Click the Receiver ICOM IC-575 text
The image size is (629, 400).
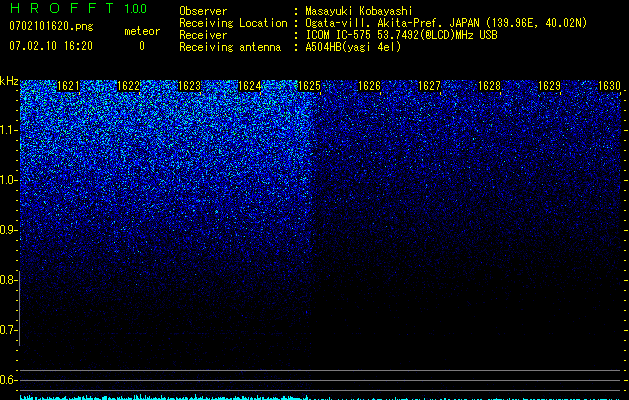pos(402,35)
